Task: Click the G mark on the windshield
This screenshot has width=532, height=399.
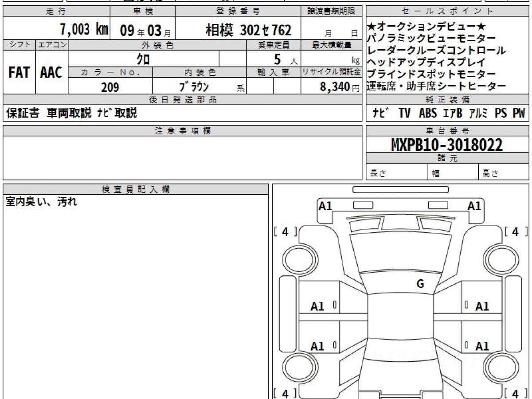Action: [x=420, y=284]
